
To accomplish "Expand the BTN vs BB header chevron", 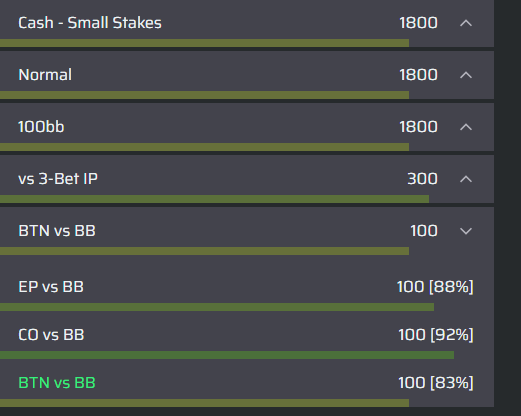I will tap(466, 231).
